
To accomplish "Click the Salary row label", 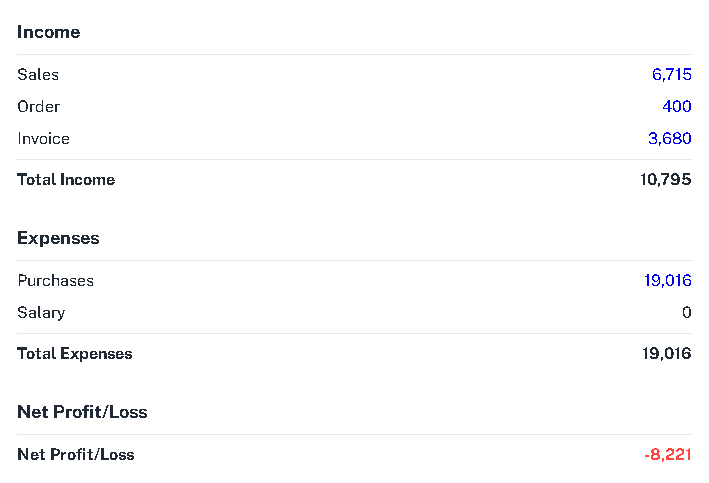I will [41, 313].
